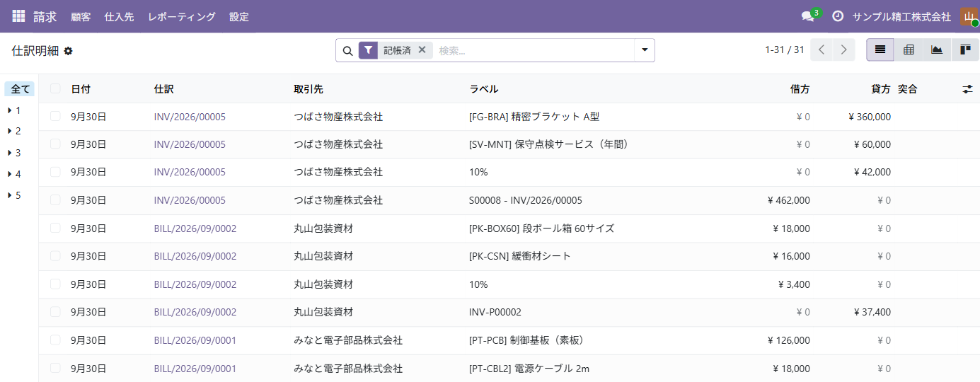Image resolution: width=980 pixels, height=382 pixels.
Task: Open the 請求 app menu
Action: click(45, 16)
